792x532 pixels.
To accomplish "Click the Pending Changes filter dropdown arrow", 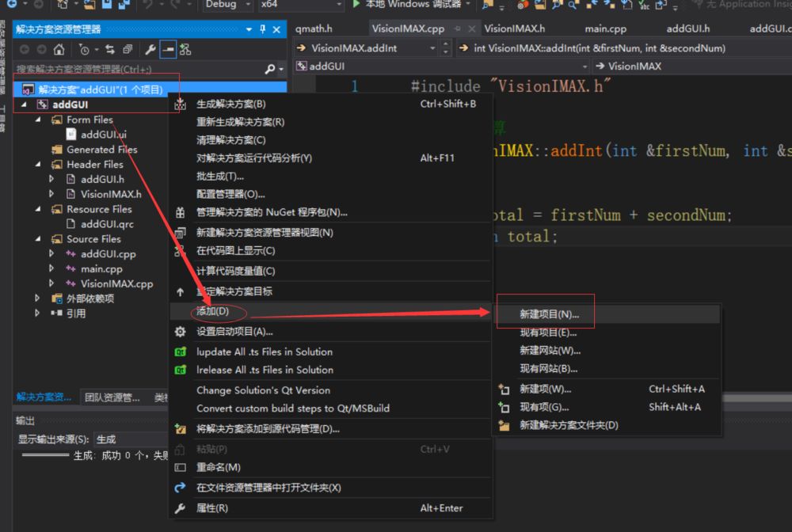I will (95, 49).
